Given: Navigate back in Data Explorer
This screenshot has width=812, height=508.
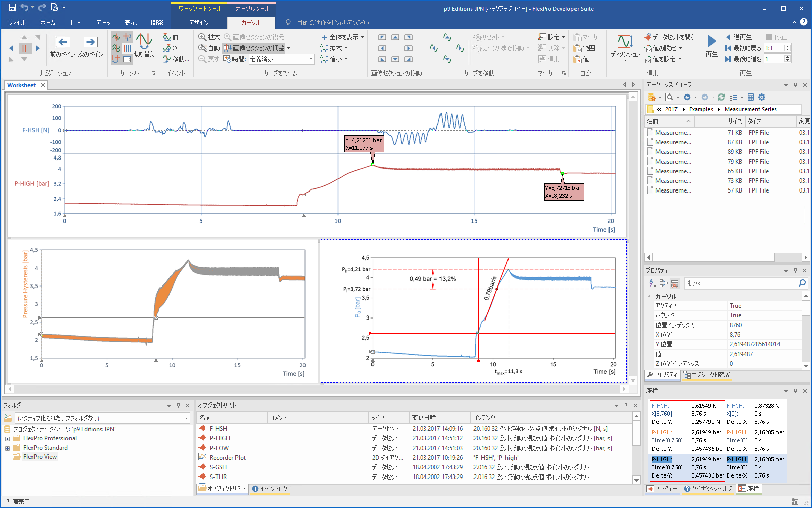Looking at the screenshot, I should (x=687, y=97).
